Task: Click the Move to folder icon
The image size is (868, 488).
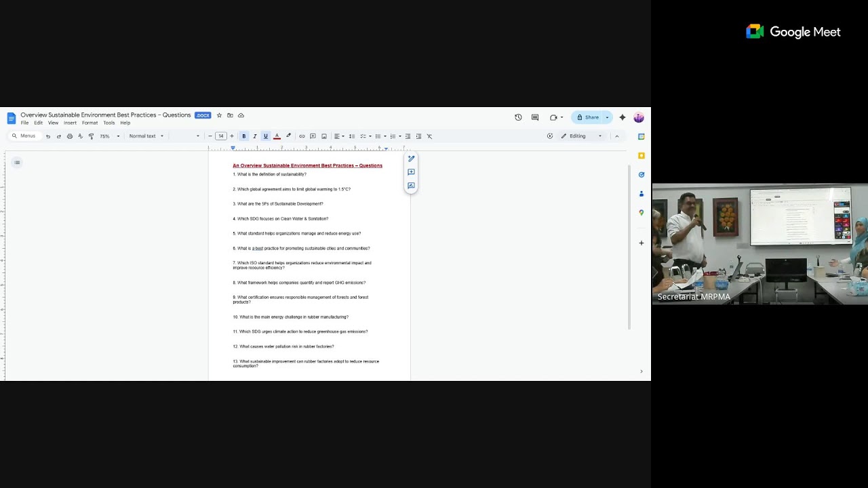Action: (x=230, y=115)
